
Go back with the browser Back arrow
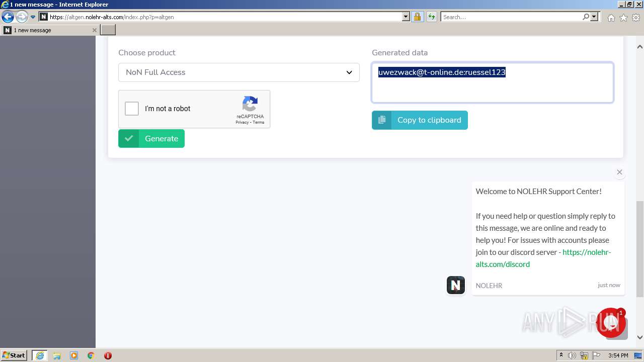pyautogui.click(x=8, y=17)
